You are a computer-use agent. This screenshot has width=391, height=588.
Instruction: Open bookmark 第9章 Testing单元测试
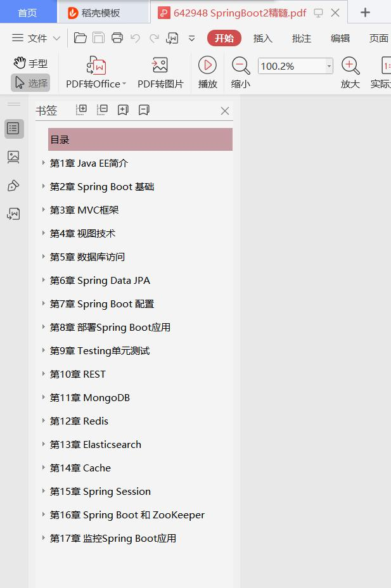99,351
